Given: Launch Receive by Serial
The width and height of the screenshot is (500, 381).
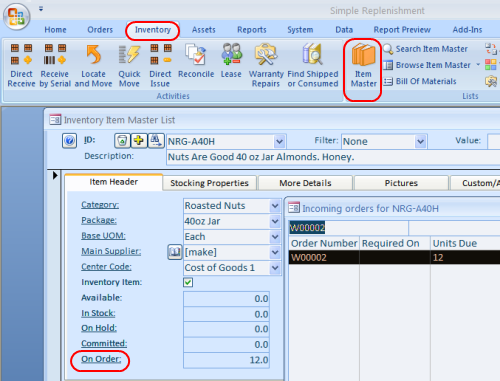Looking at the screenshot, I should coord(55,66).
